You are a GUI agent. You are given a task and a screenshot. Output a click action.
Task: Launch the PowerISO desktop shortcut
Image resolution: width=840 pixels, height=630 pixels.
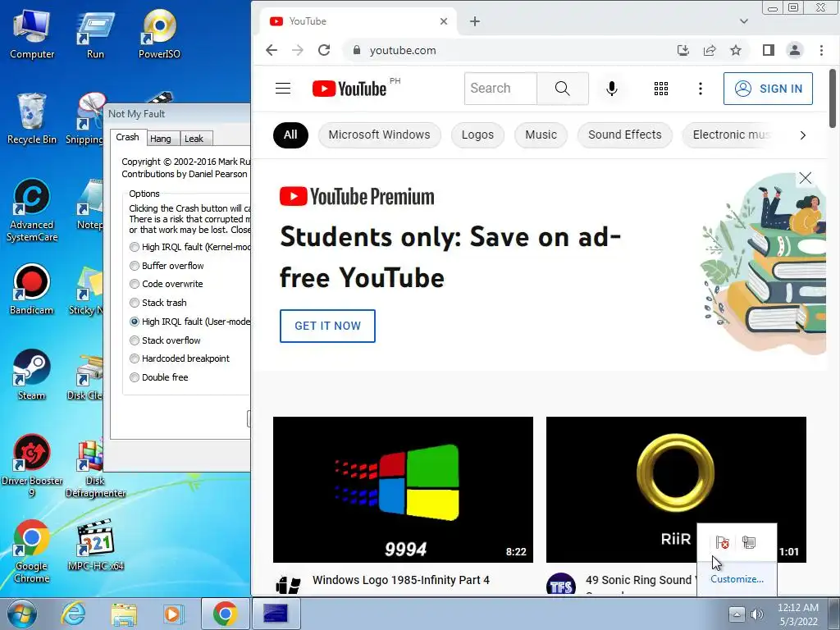click(x=159, y=34)
